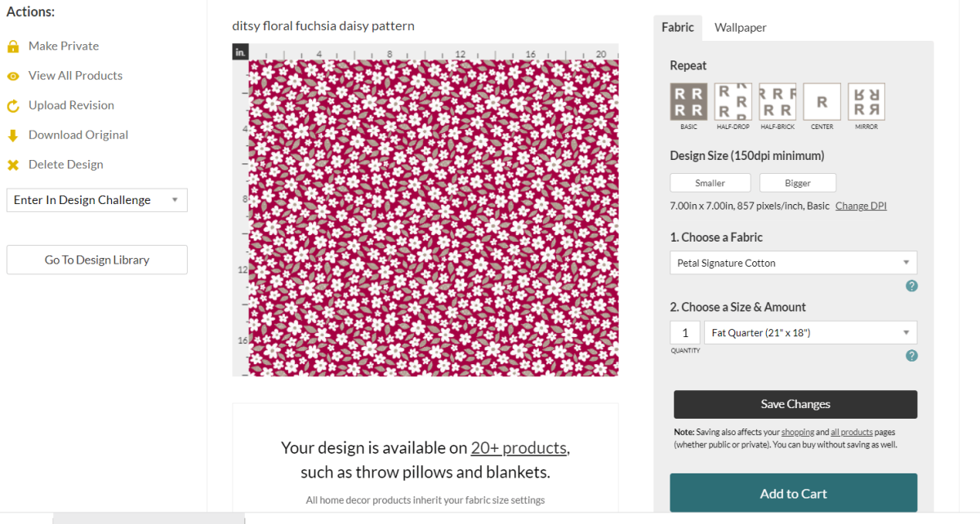The width and height of the screenshot is (980, 524).
Task: Open the fabric help question mark
Action: [911, 286]
